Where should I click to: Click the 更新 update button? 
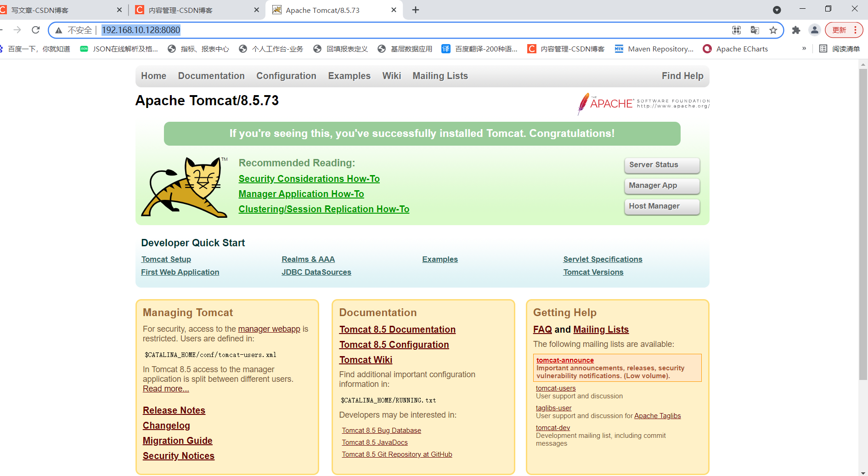(x=844, y=30)
